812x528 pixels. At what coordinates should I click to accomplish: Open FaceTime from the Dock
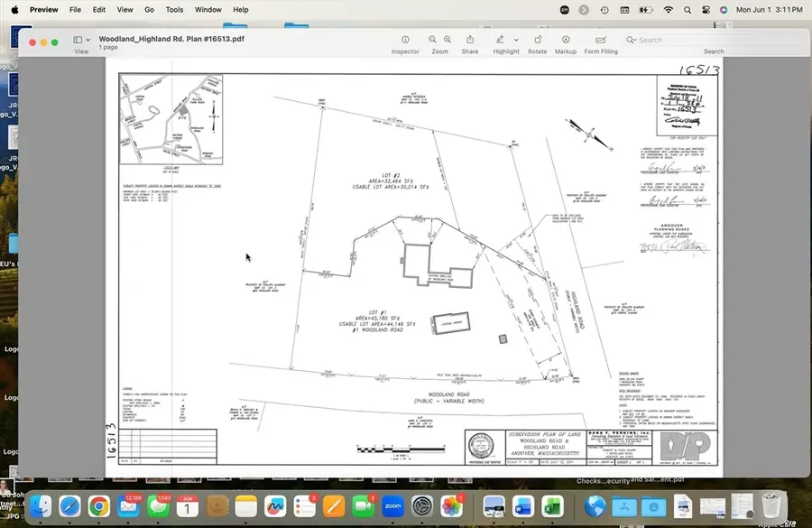point(364,505)
